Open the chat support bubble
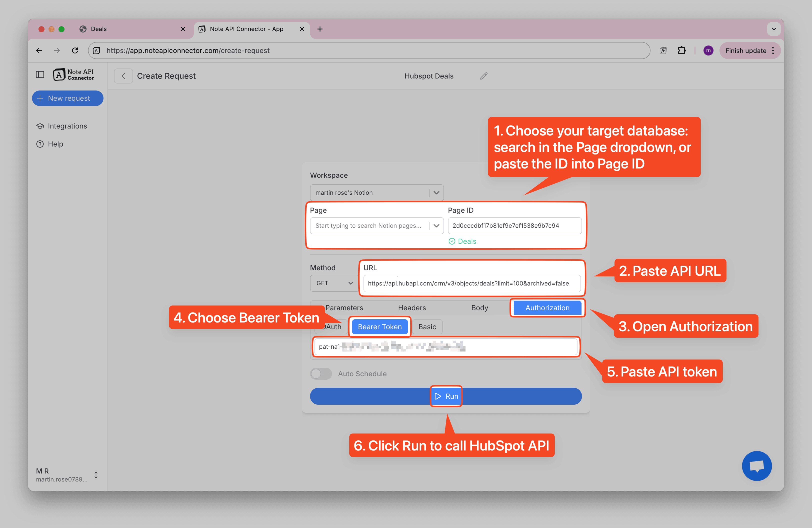Image resolution: width=812 pixels, height=528 pixels. tap(757, 466)
